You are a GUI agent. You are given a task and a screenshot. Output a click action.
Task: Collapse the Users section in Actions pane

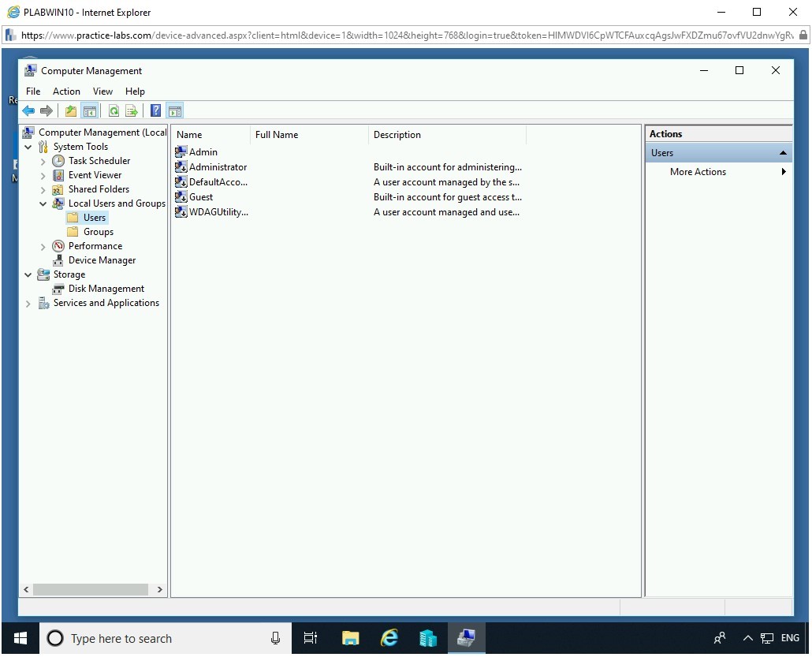783,153
